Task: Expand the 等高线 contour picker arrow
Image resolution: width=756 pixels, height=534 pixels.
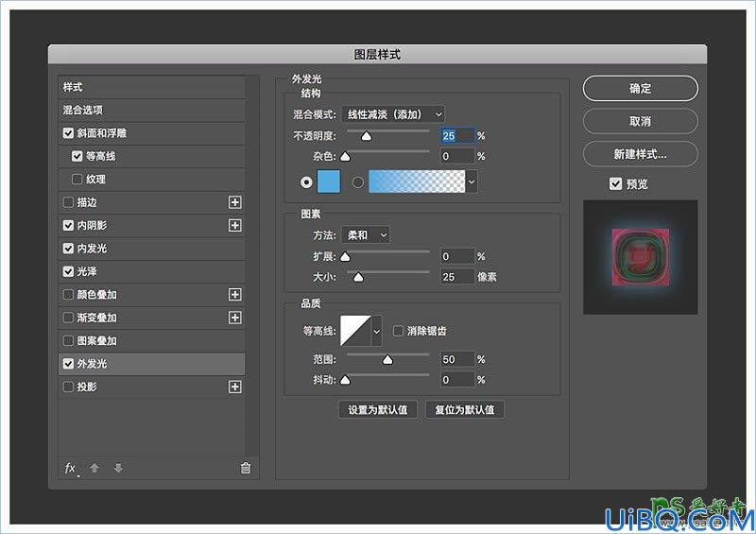Action: point(376,332)
